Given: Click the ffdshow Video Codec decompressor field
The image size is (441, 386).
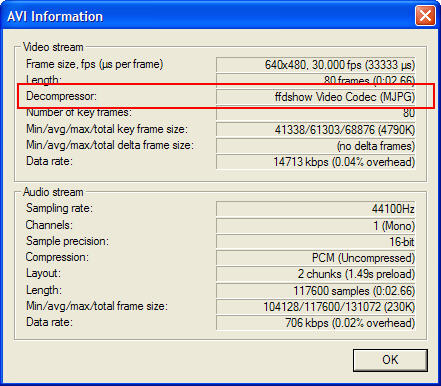Looking at the screenshot, I should coord(316,97).
